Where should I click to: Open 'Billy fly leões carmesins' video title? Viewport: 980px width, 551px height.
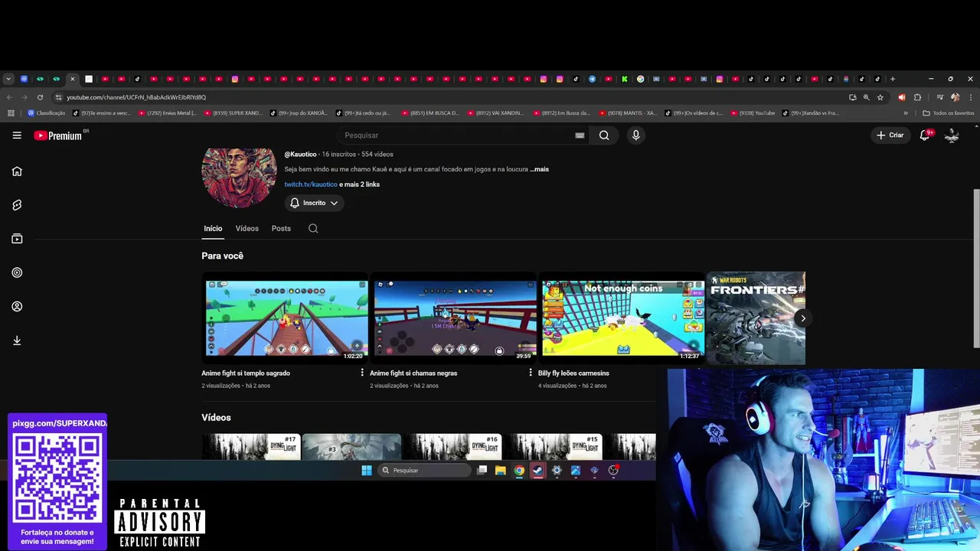573,373
